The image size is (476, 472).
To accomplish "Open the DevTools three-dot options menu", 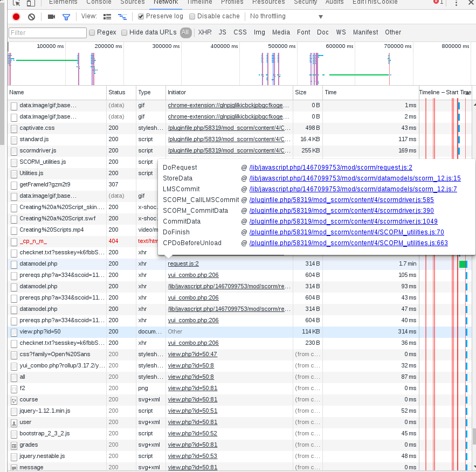I will pos(456,3).
